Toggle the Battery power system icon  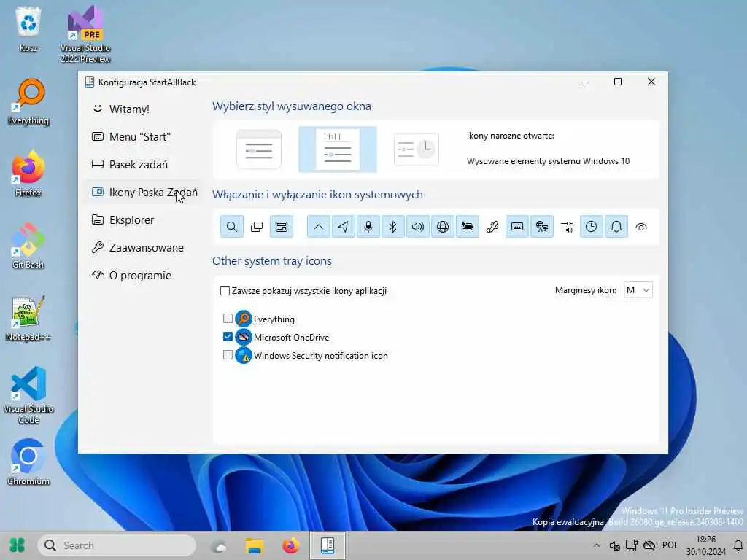pyautogui.click(x=468, y=227)
